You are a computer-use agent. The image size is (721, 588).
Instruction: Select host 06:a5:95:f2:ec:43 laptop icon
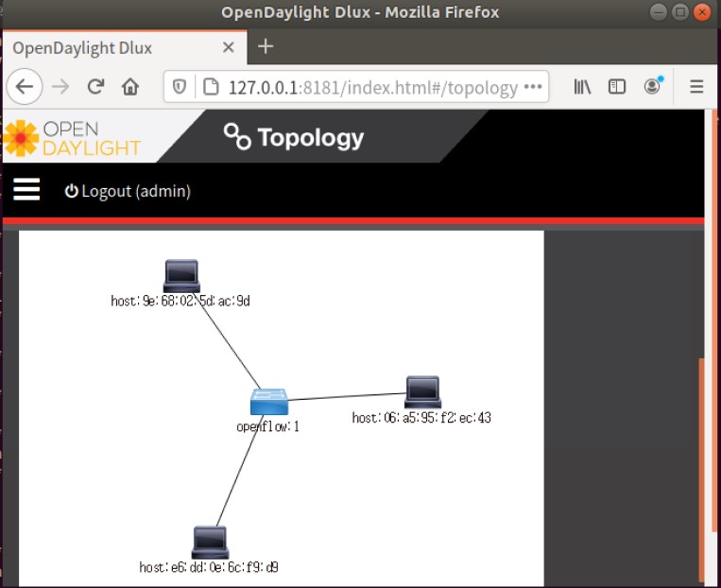[x=422, y=392]
